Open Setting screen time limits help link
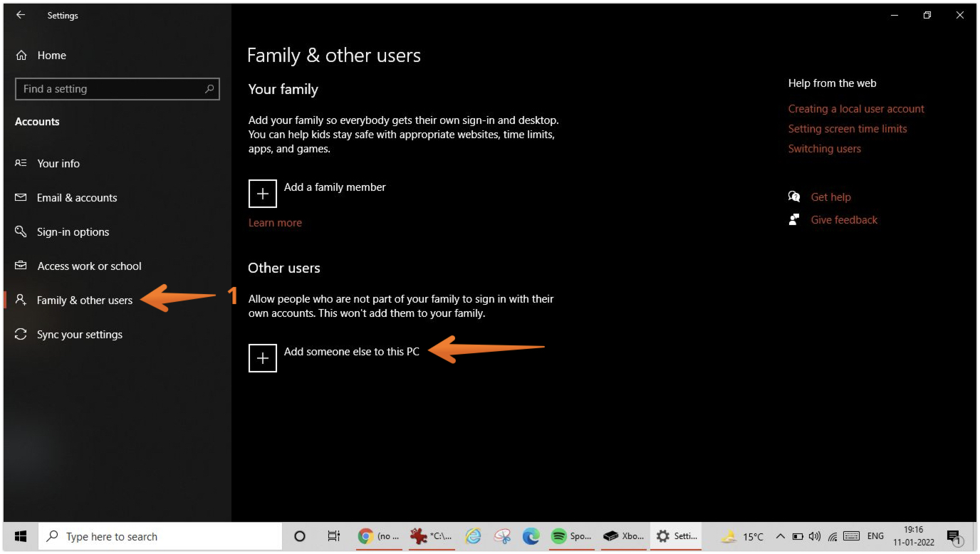Image resolution: width=980 pixels, height=554 pixels. click(848, 129)
